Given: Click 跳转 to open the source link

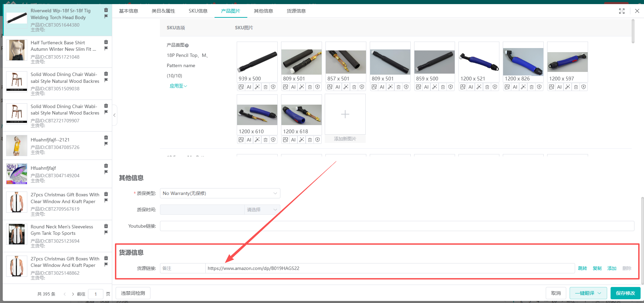Looking at the screenshot, I should pyautogui.click(x=583, y=268).
